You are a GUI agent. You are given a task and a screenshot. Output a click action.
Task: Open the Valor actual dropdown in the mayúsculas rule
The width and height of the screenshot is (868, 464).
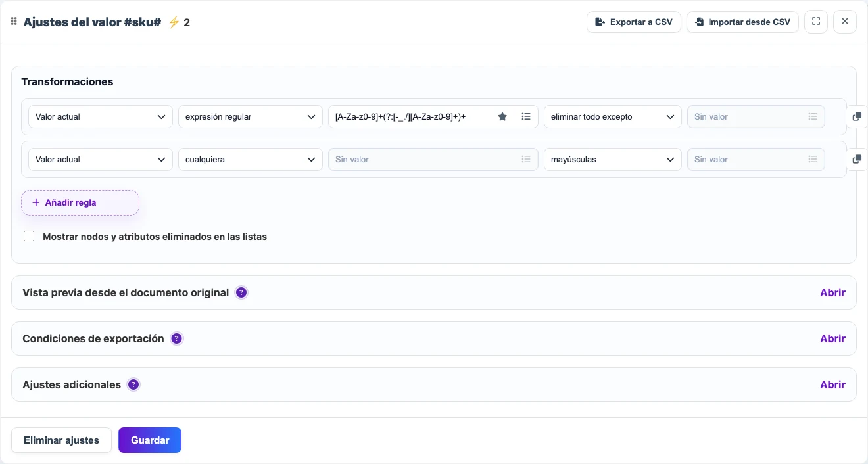tap(101, 159)
